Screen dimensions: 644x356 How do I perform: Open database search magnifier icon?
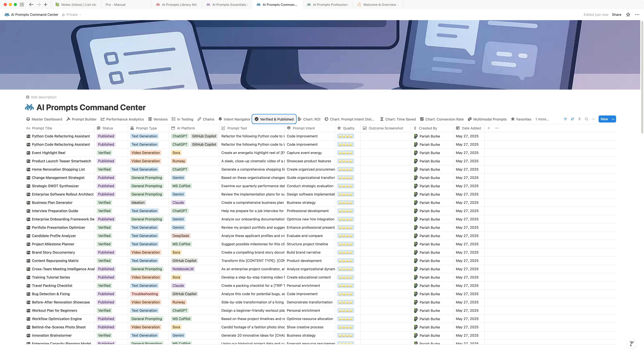[x=587, y=119]
